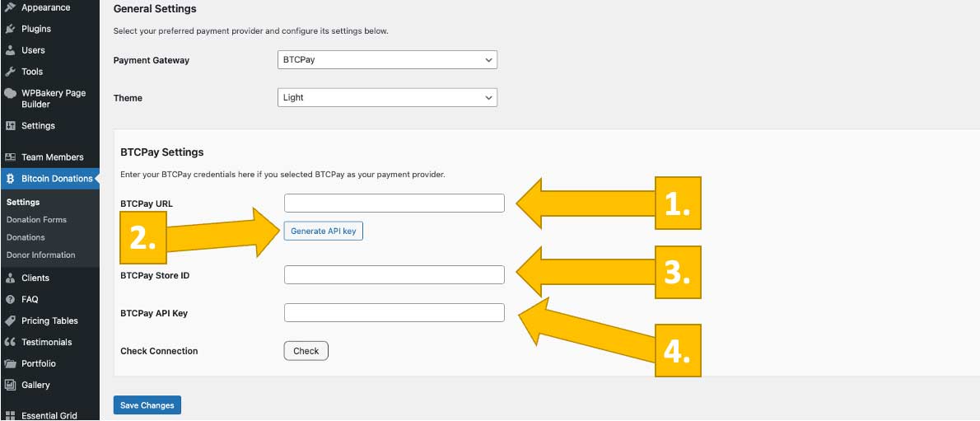Click the Check Connection label
This screenshot has width=980, height=421.
[159, 351]
